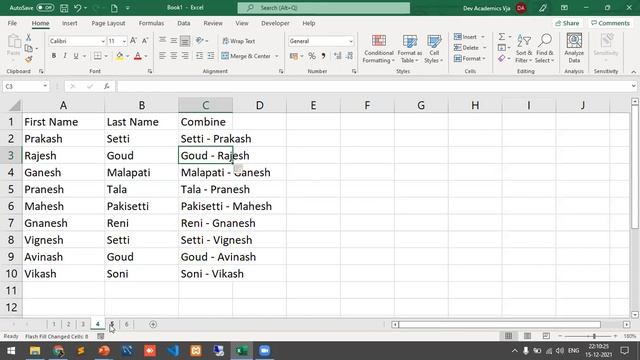
Task: Open the font size dropdown
Action: pos(124,41)
